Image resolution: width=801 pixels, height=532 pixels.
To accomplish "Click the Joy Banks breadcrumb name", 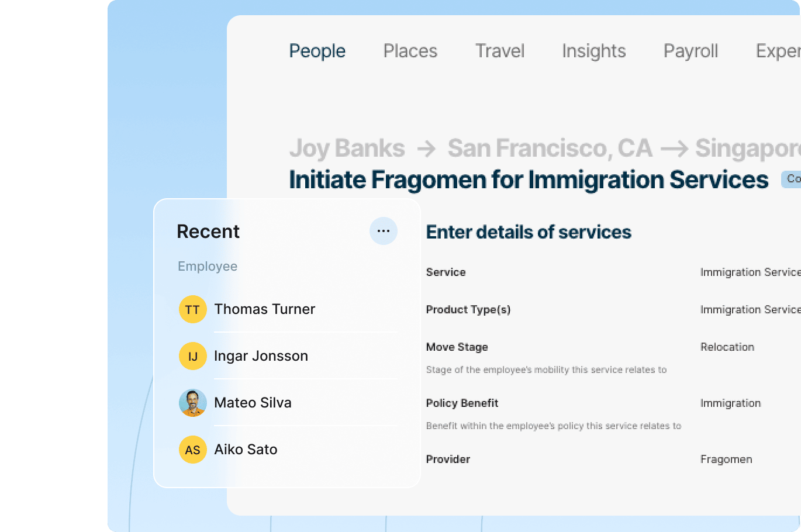I will pos(347,148).
